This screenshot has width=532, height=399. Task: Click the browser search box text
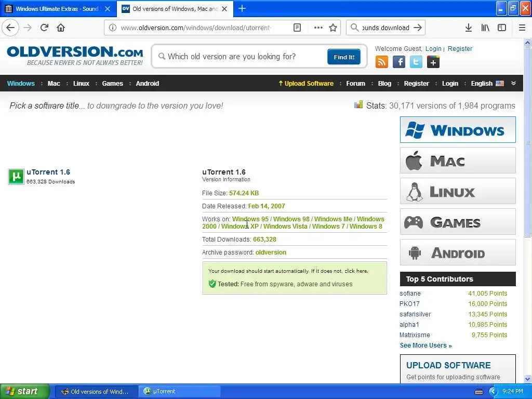pos(386,28)
